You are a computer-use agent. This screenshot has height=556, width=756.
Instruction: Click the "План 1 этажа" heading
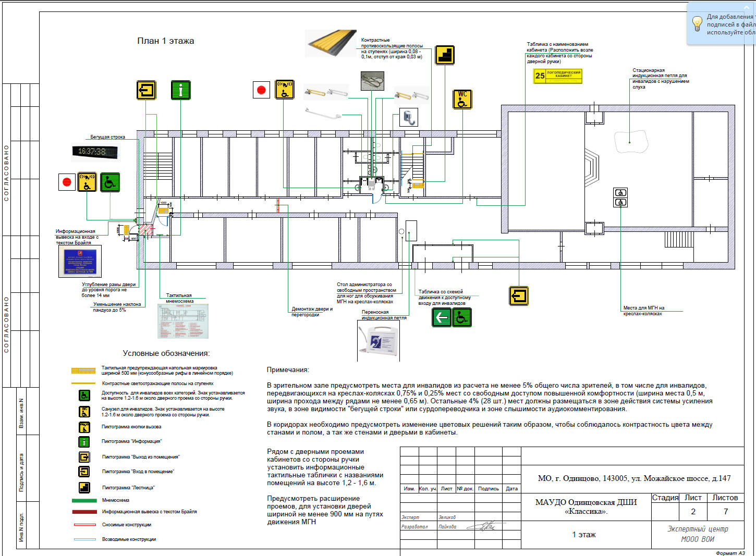[166, 41]
